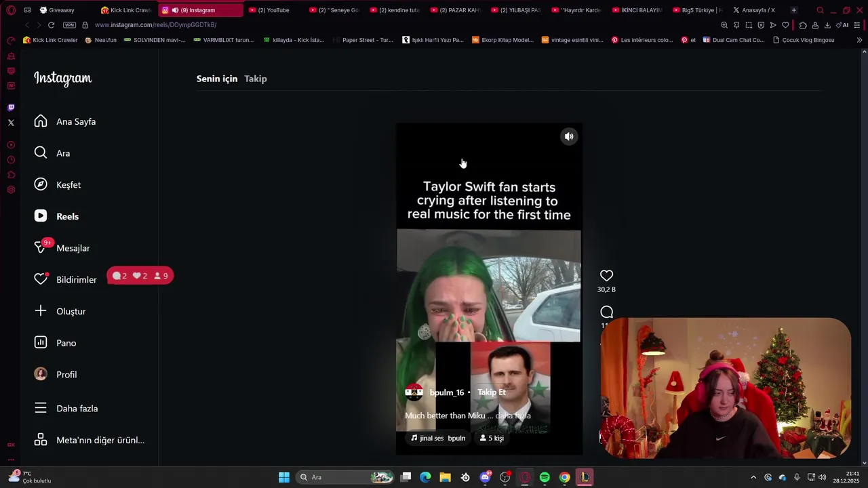The width and height of the screenshot is (868, 488).
Task: Click the 5 kişi tagged people chip
Action: pyautogui.click(x=492, y=438)
